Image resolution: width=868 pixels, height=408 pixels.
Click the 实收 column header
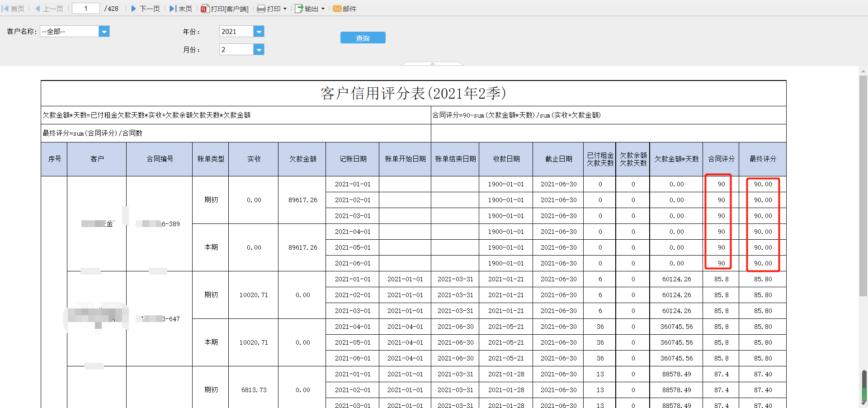(x=254, y=159)
